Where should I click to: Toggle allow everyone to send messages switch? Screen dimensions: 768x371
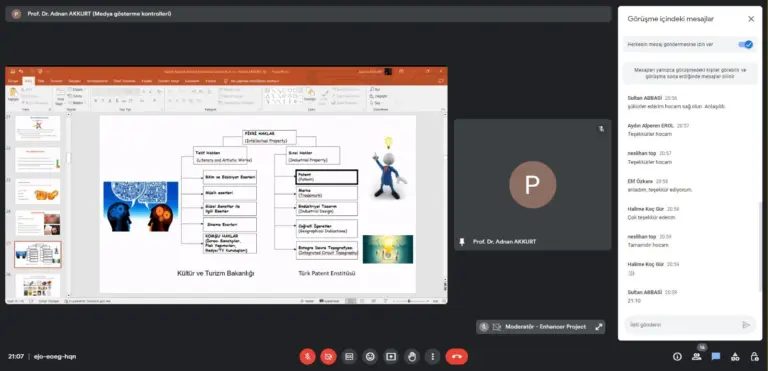click(x=745, y=45)
